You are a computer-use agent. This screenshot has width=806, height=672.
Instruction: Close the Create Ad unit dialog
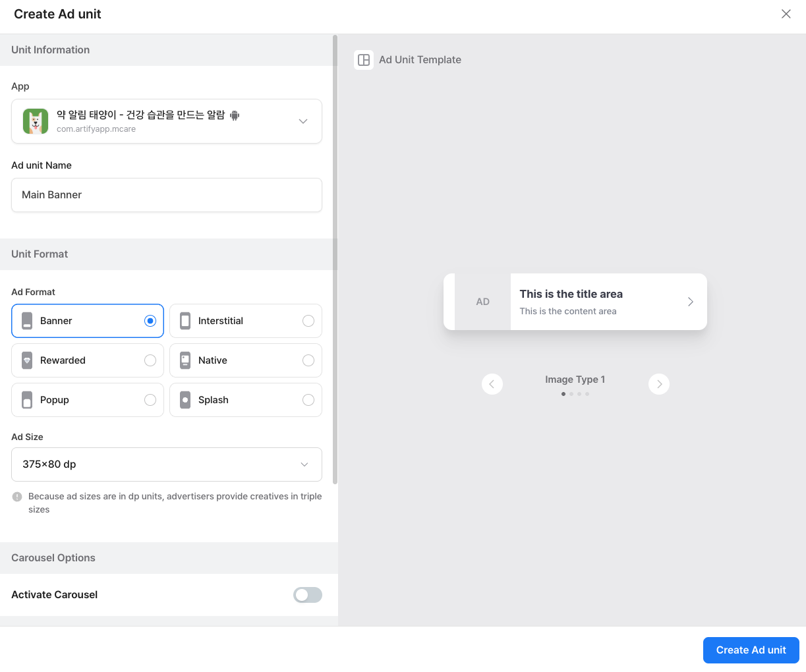click(x=786, y=14)
